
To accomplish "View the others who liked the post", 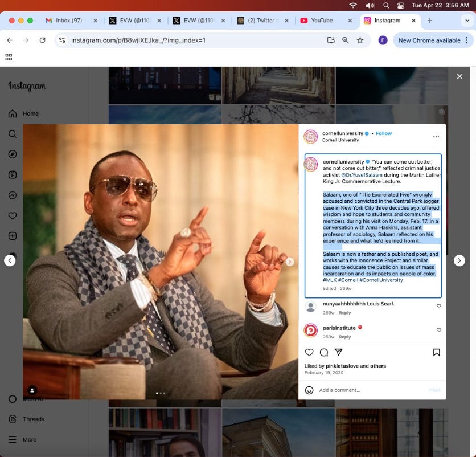I will [378, 366].
